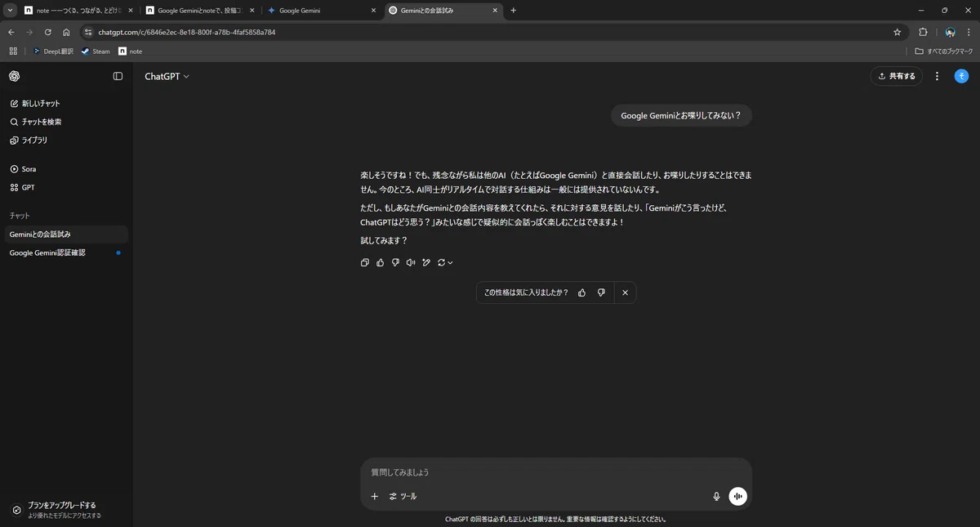Open the user profile avatar
The height and width of the screenshot is (527, 980).
[x=961, y=76]
